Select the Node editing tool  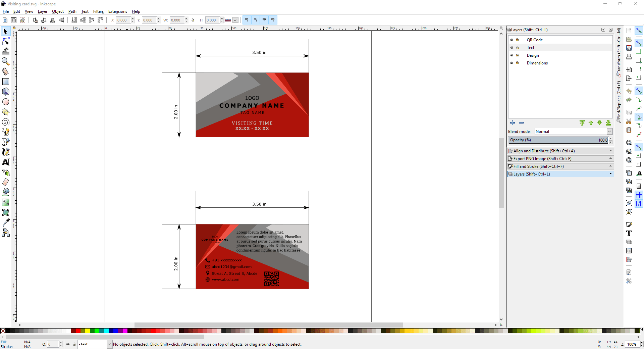(x=5, y=41)
